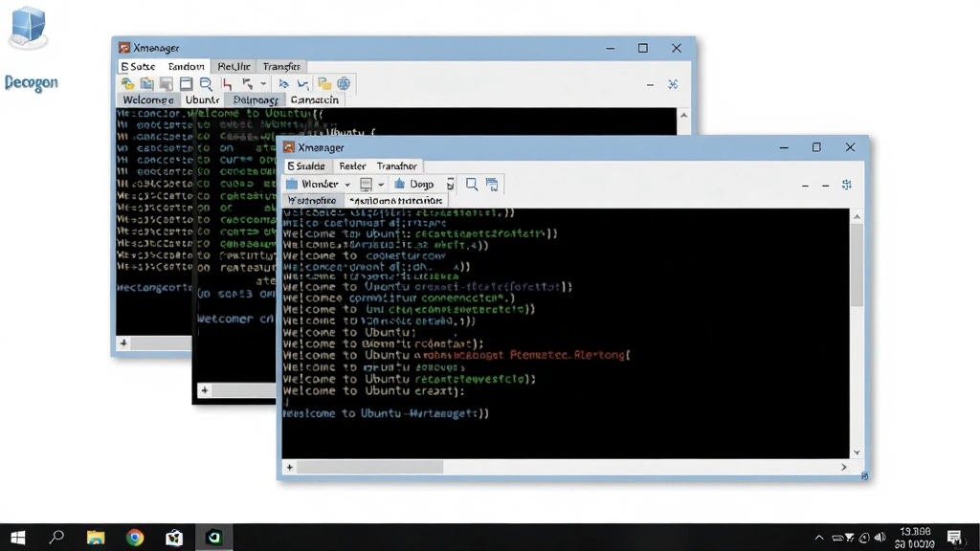
Task: Click the left minus button in front toolbar row
Action: point(805,186)
